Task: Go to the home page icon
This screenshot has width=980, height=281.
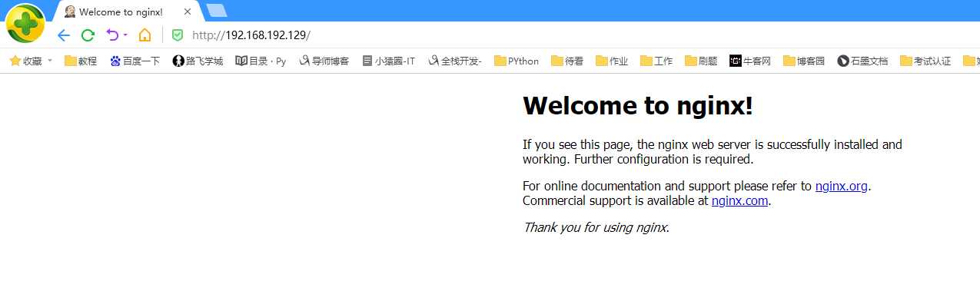Action: (145, 35)
